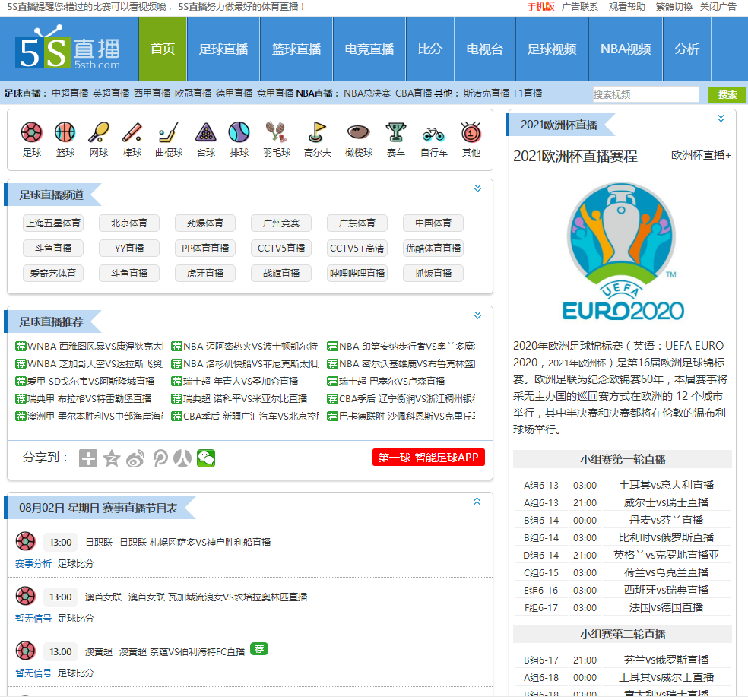Share via the green WeChat icon

206,458
